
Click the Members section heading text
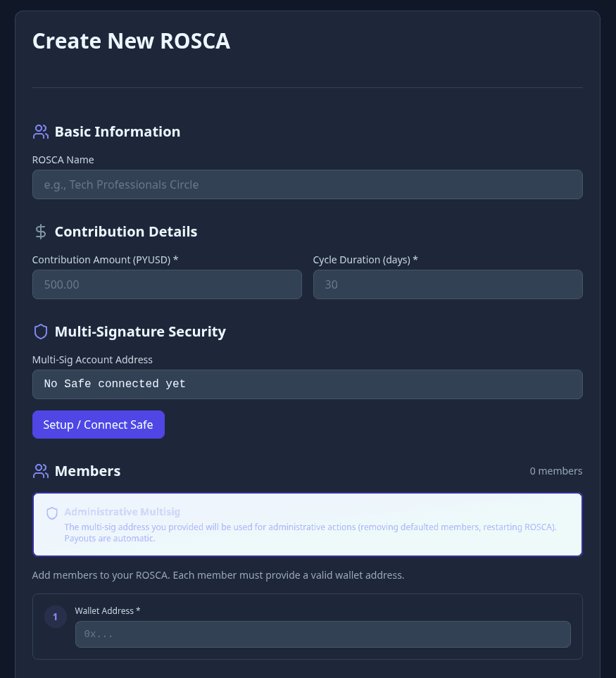87,470
